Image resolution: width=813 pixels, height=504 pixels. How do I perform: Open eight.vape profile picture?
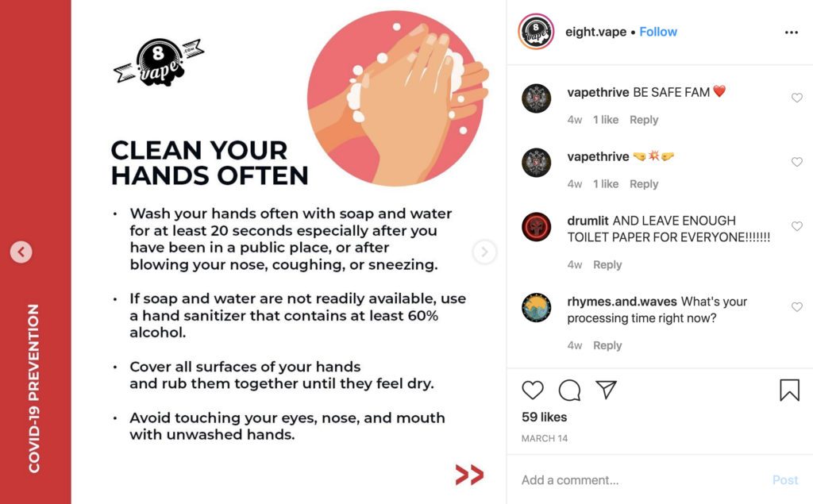pos(536,32)
